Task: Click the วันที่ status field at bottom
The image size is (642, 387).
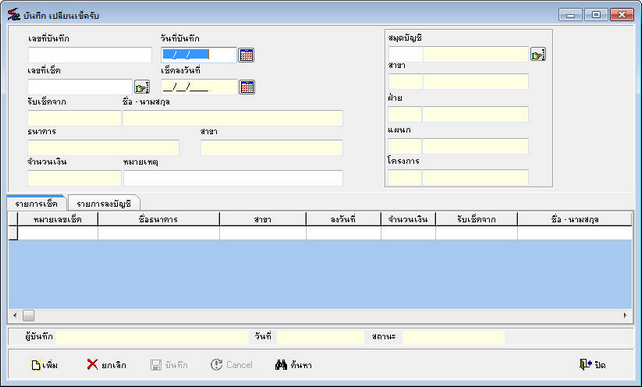Action: [321, 337]
